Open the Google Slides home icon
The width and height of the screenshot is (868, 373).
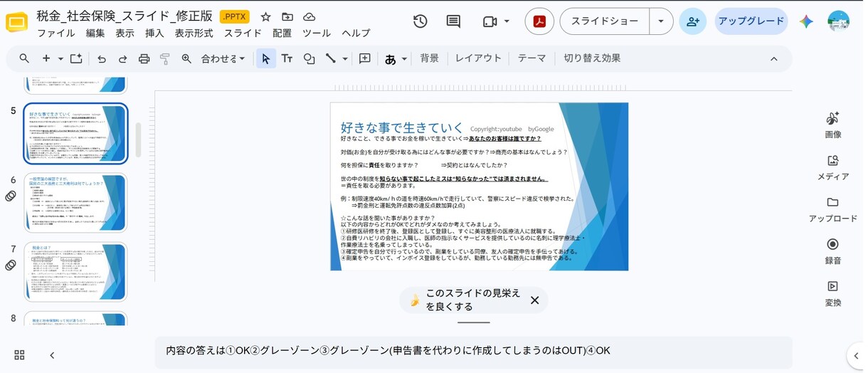(x=16, y=22)
